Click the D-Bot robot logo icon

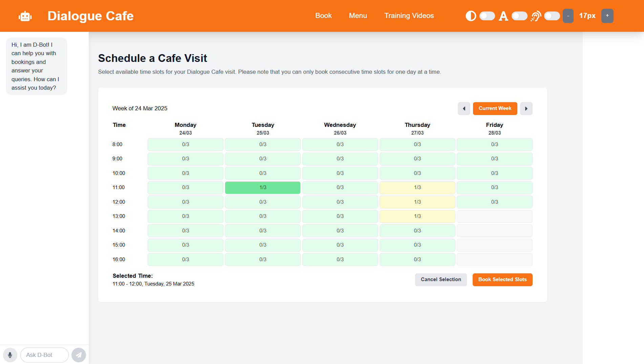pos(25,16)
